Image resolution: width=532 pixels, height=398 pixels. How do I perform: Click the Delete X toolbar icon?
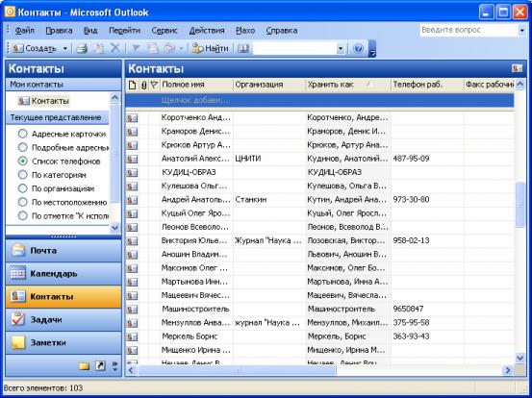tap(115, 48)
